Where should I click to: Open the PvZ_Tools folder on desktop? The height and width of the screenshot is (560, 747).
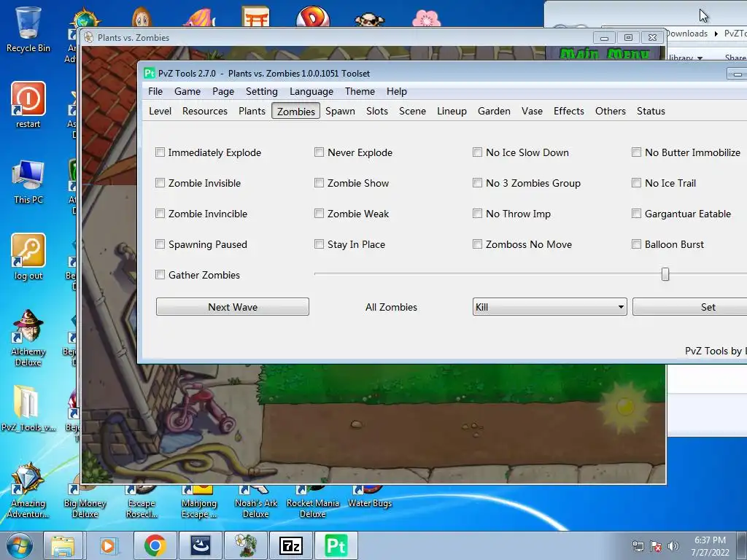28,408
